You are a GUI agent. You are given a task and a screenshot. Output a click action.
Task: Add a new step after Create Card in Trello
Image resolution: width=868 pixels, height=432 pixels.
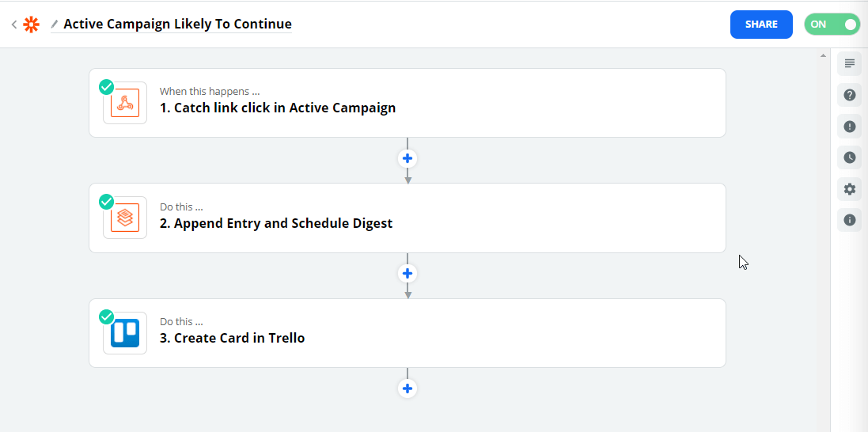point(407,388)
